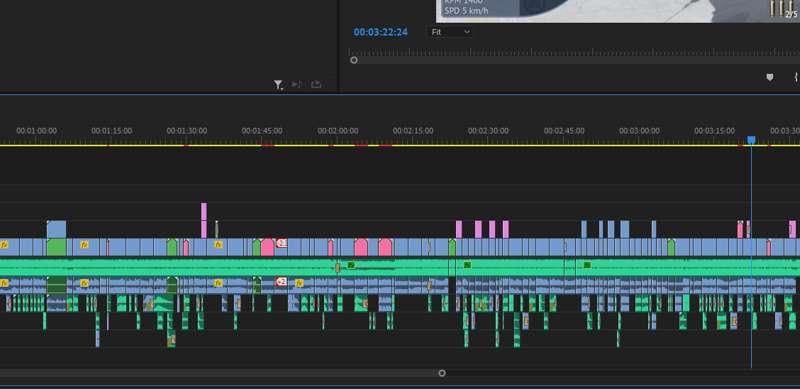
Task: Click the 00:03:22:24 playhead timecode
Action: 381,32
